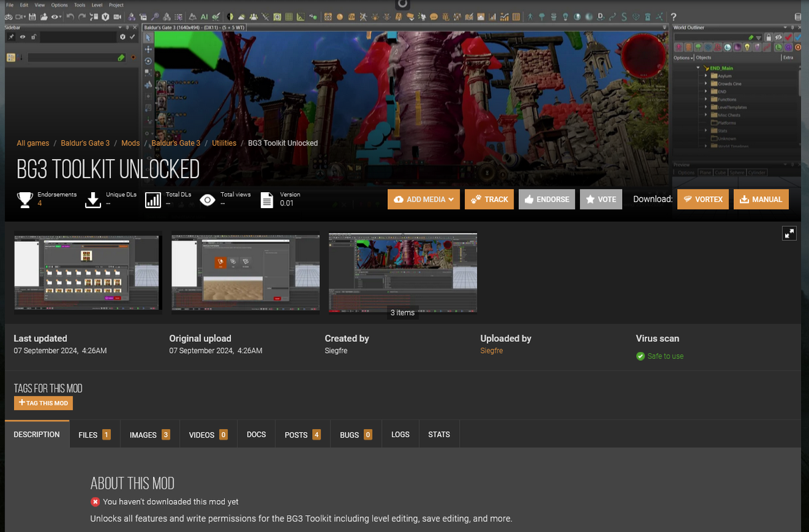Expand the Misc Chests folder
Screen dimensions: 809x532
(707, 115)
